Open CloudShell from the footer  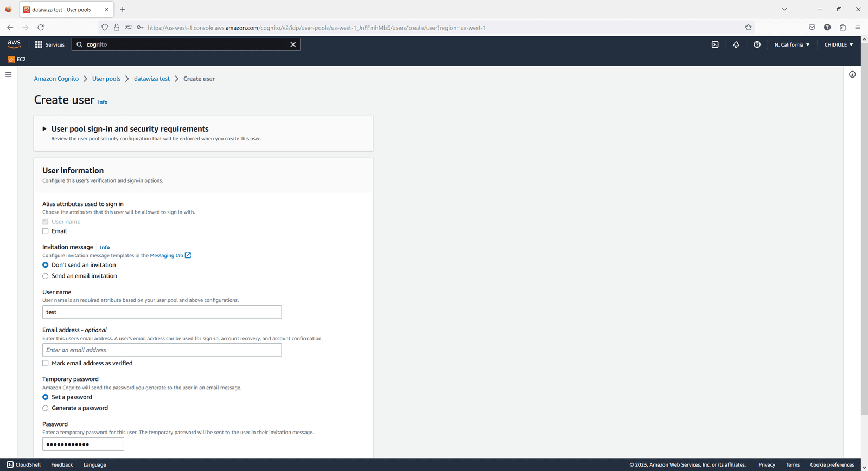[24, 464]
